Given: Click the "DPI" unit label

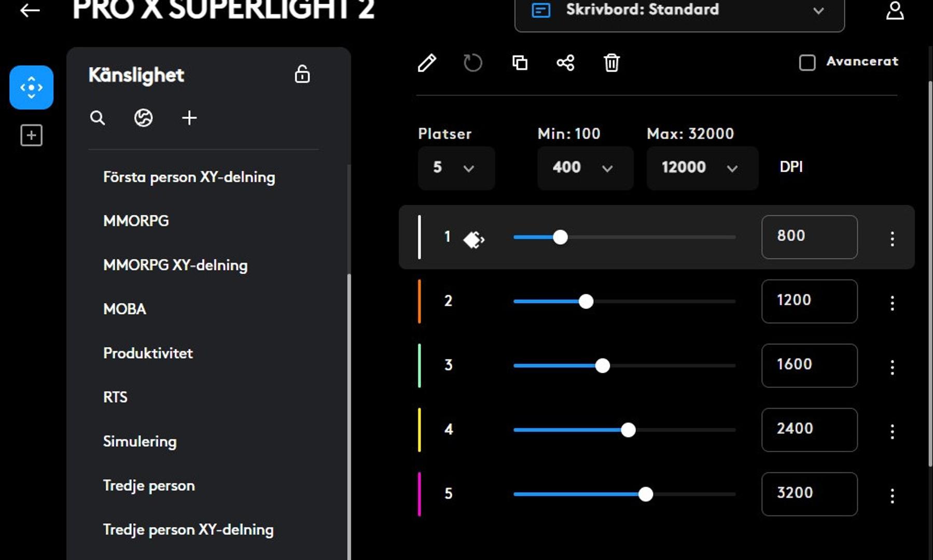Looking at the screenshot, I should (x=791, y=167).
